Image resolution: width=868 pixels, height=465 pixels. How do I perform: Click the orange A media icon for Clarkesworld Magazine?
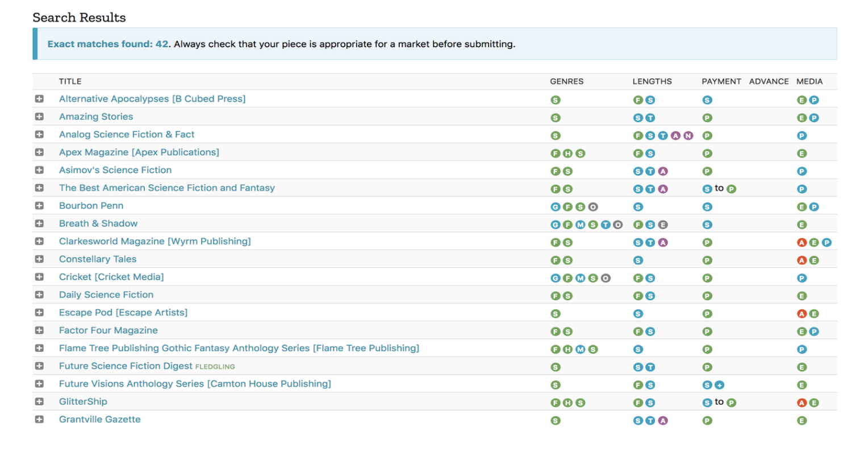802,243
